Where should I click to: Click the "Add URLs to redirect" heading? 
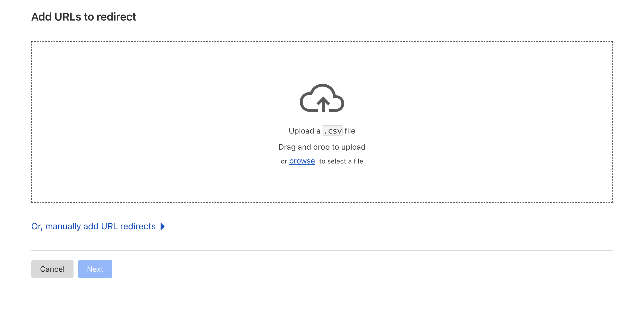click(83, 17)
